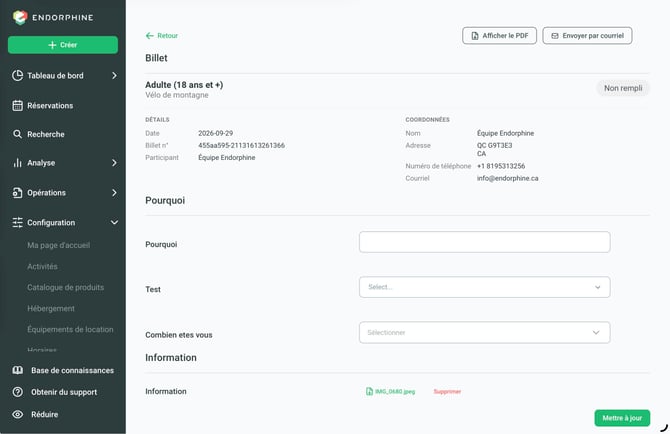Toggle Réduire sidebar eye icon
This screenshot has width=670, height=434.
pyautogui.click(x=18, y=414)
